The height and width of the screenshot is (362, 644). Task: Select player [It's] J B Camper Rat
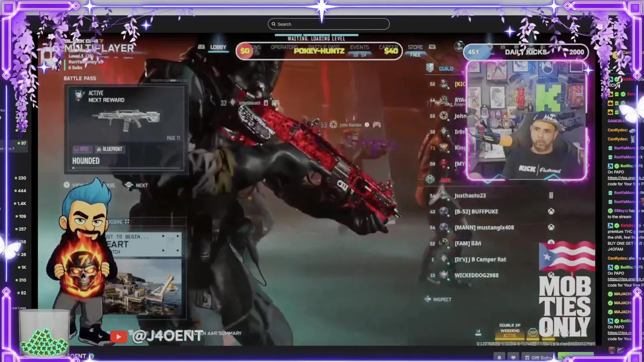480,259
